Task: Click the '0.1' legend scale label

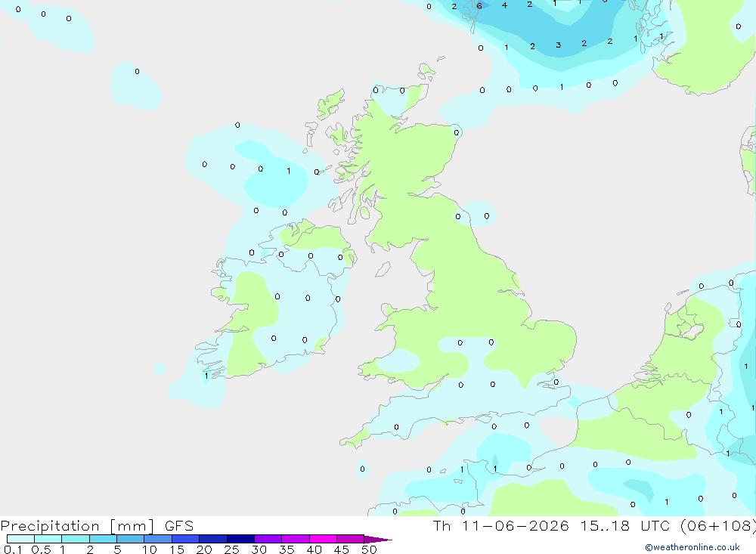Action: pyautogui.click(x=13, y=549)
